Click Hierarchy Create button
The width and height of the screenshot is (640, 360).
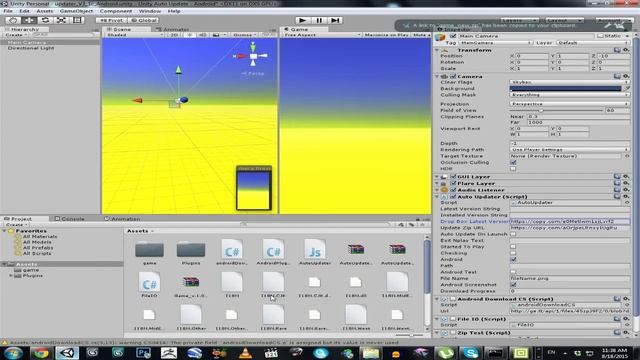15,35
